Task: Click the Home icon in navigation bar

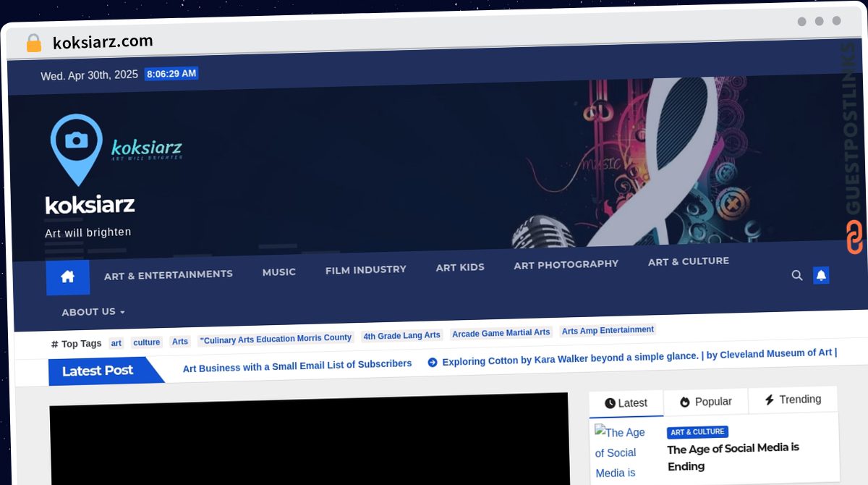Action: point(68,277)
